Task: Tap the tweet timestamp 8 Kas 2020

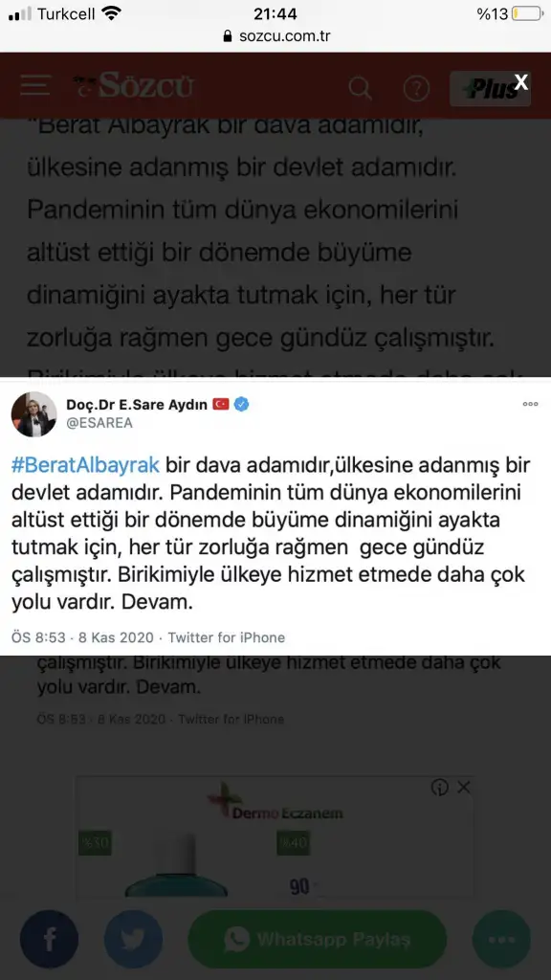Action: 118,637
